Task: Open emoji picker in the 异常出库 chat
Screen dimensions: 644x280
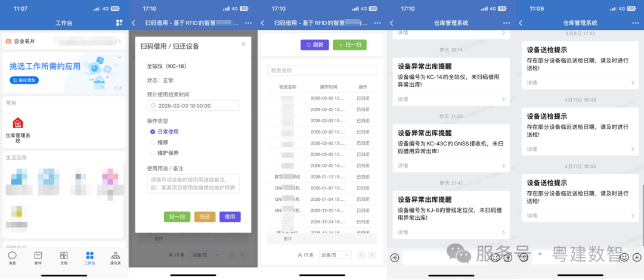Action: coord(496,257)
